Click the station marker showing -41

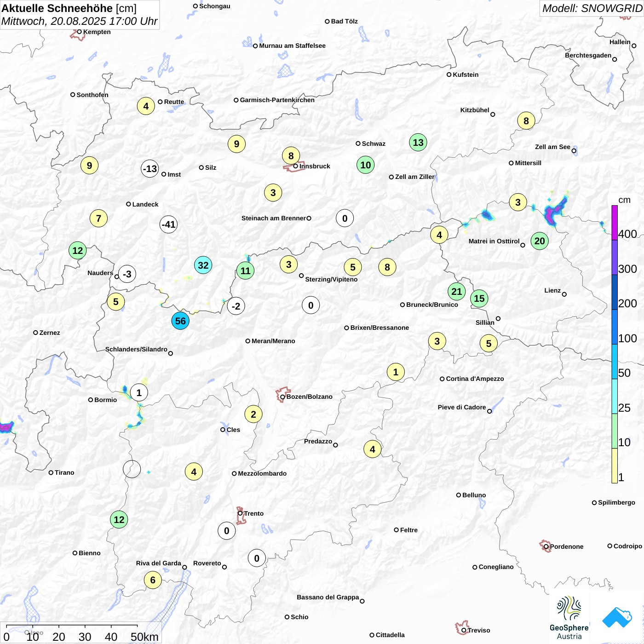point(169,224)
